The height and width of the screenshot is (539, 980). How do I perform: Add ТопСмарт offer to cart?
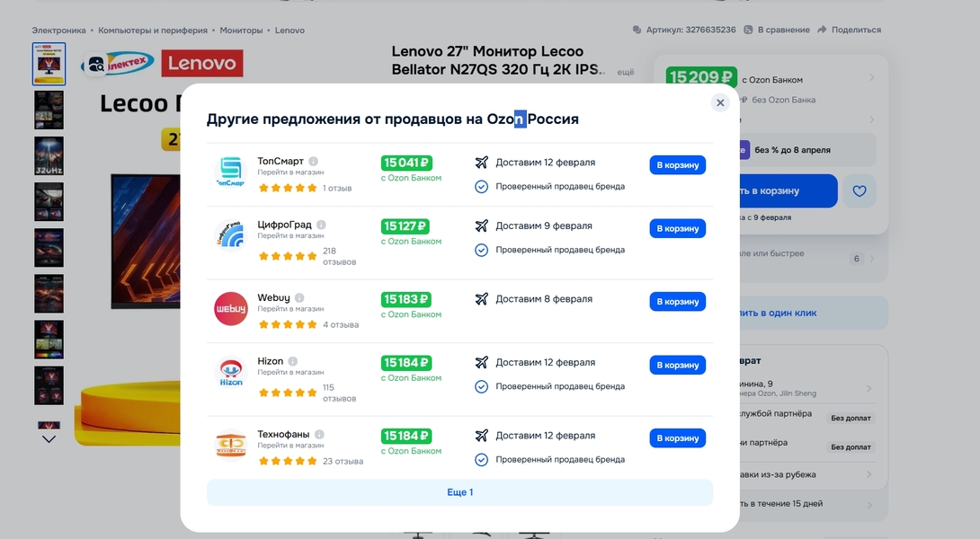(678, 165)
